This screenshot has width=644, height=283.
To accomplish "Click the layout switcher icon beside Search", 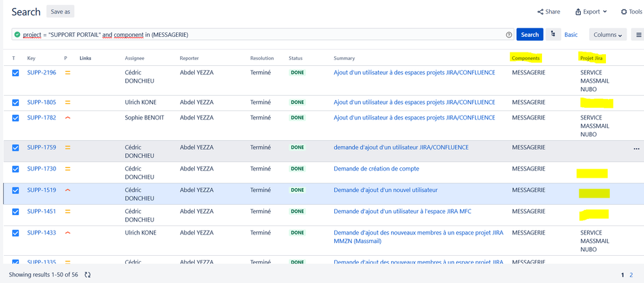I will [x=553, y=34].
